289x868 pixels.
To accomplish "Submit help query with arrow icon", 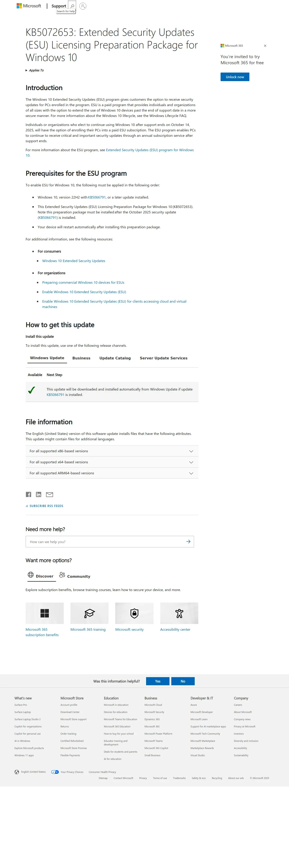I will 188,541.
